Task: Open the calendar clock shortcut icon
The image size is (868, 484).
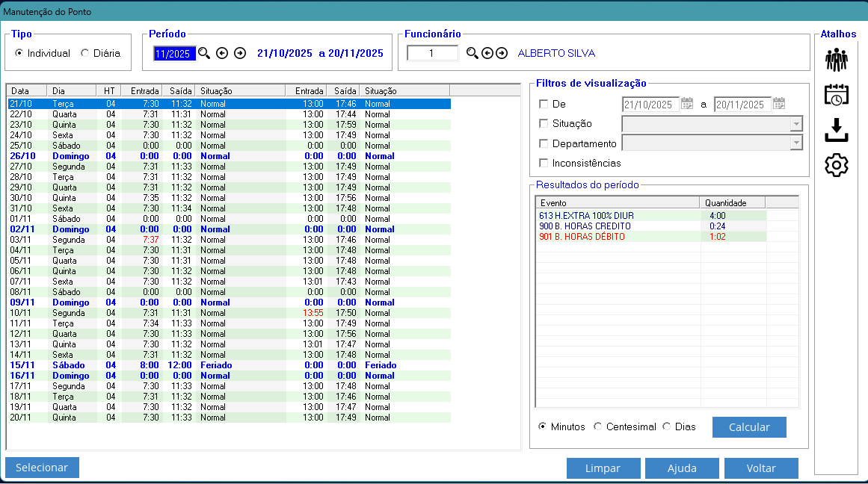Action: pos(836,95)
